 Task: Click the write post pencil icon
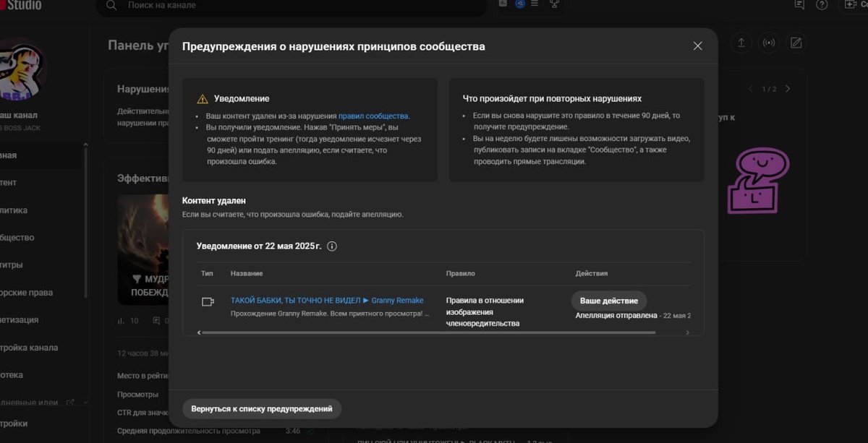(796, 43)
